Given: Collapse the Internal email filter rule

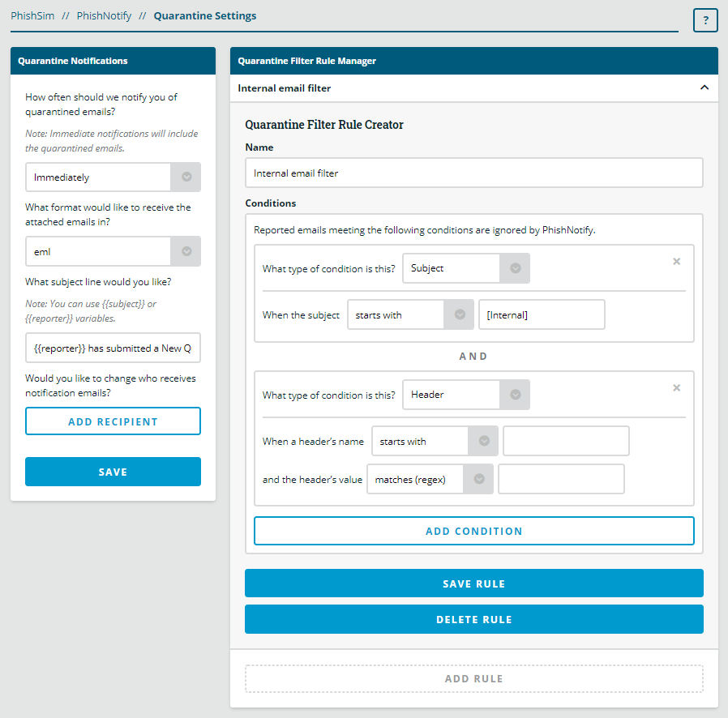Looking at the screenshot, I should [704, 88].
